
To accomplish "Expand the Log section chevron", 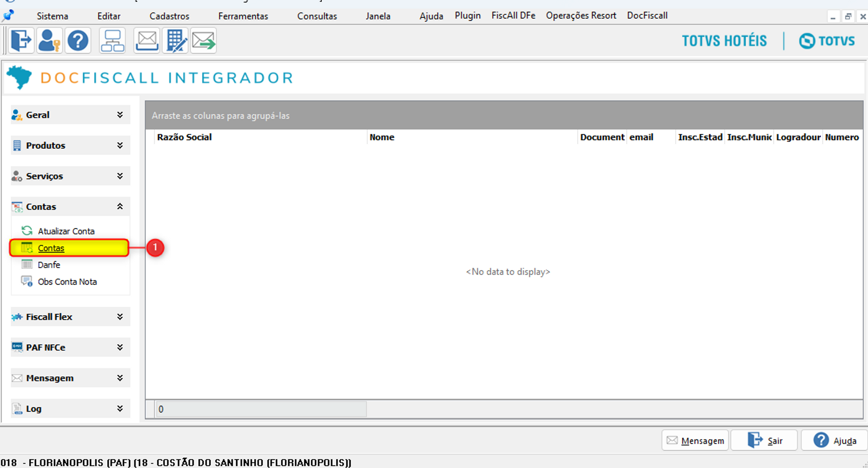I will [x=120, y=409].
